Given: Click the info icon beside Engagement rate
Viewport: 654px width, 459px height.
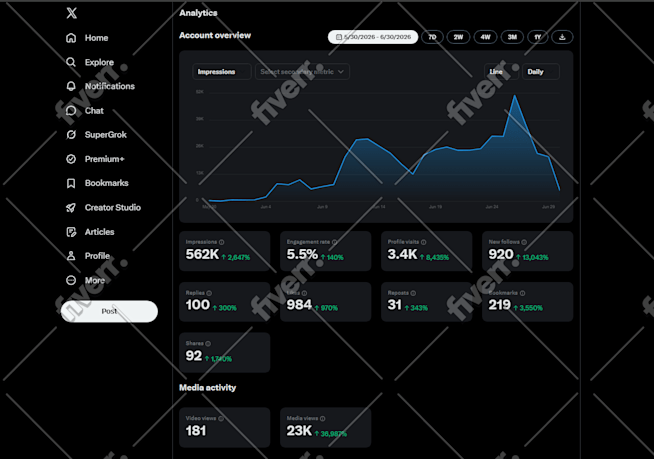Looking at the screenshot, I should pyautogui.click(x=335, y=242).
